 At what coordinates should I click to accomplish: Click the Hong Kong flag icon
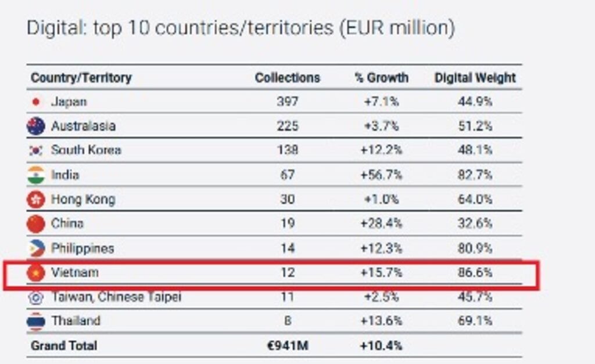point(36,199)
